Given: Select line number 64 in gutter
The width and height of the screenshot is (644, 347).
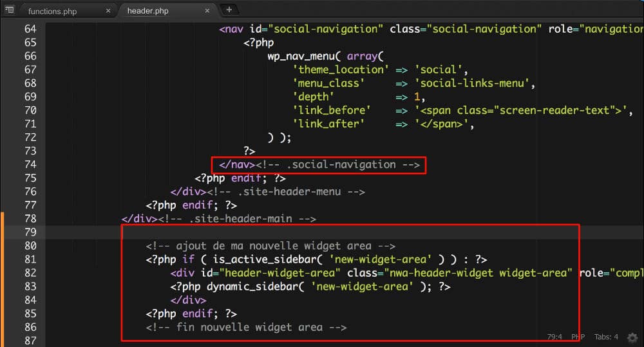Looking at the screenshot, I should (30, 29).
